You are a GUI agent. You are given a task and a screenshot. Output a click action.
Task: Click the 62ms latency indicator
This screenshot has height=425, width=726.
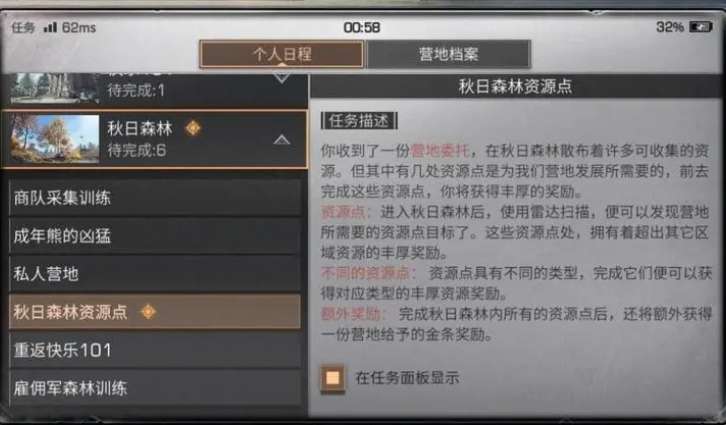pos(79,27)
